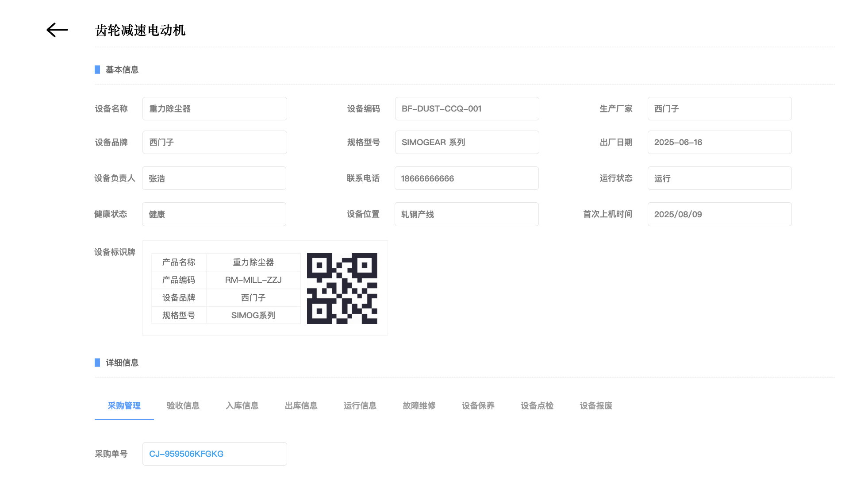Viewport: 868px width, 501px height.
Task: Click the 基本信息 section heading
Action: click(122, 69)
